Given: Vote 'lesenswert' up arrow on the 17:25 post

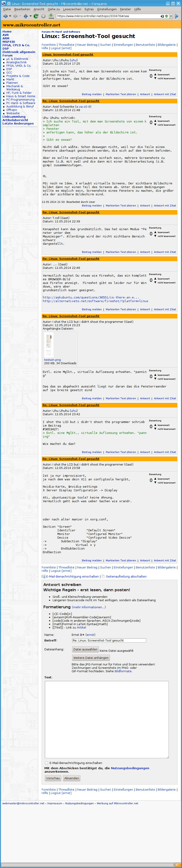Looking at the screenshot, I should (155, 74).
